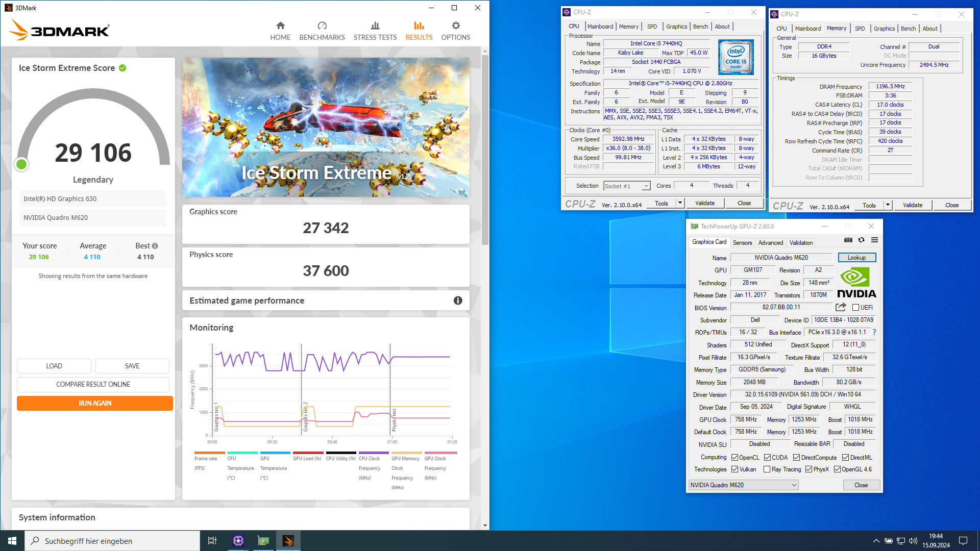Toggle the OpenGL 4.6 checkbox
This screenshot has width=980, height=551.
pos(837,469)
